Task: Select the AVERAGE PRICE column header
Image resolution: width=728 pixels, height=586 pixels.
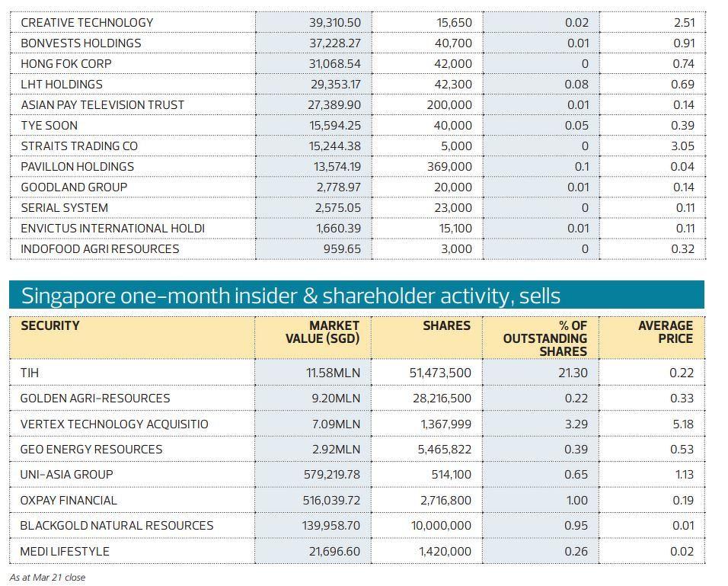Action: tap(665, 332)
